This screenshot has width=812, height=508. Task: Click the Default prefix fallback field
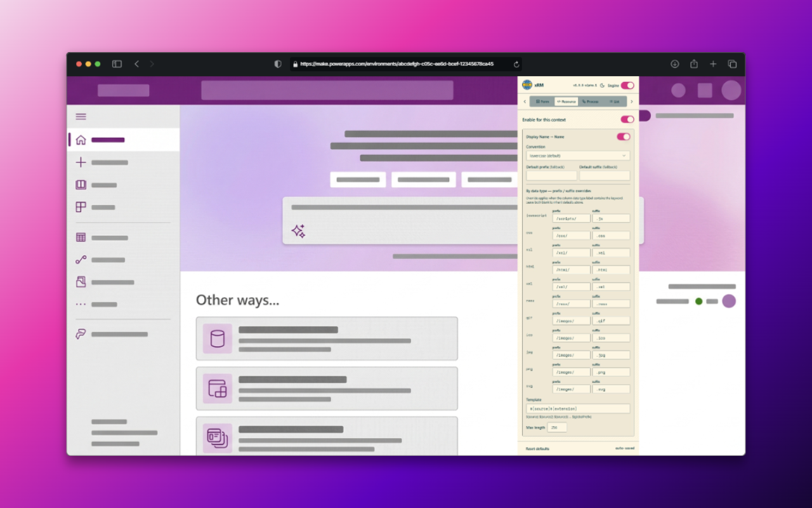pos(552,175)
